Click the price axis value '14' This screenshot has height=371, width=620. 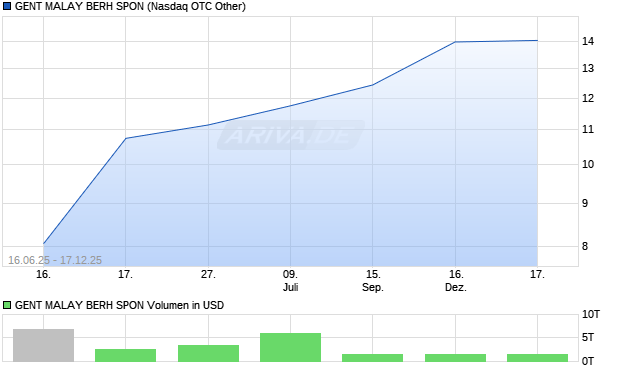[x=588, y=41]
